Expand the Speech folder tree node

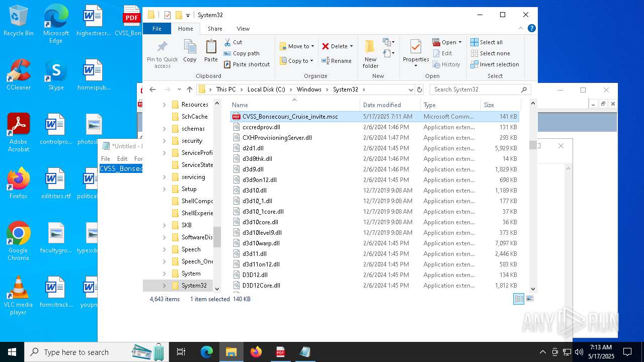tap(164, 249)
